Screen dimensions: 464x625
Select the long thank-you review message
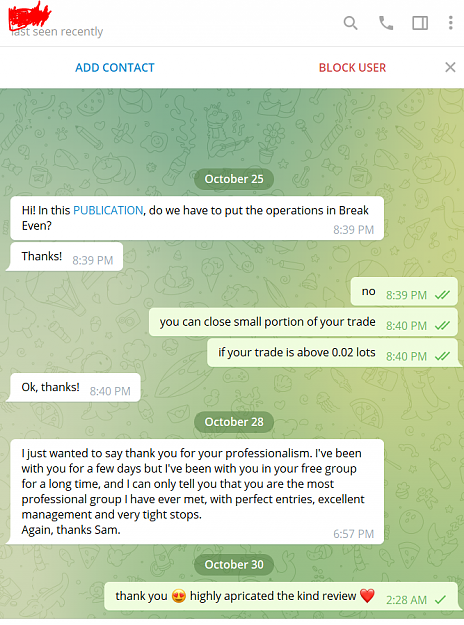point(197,491)
